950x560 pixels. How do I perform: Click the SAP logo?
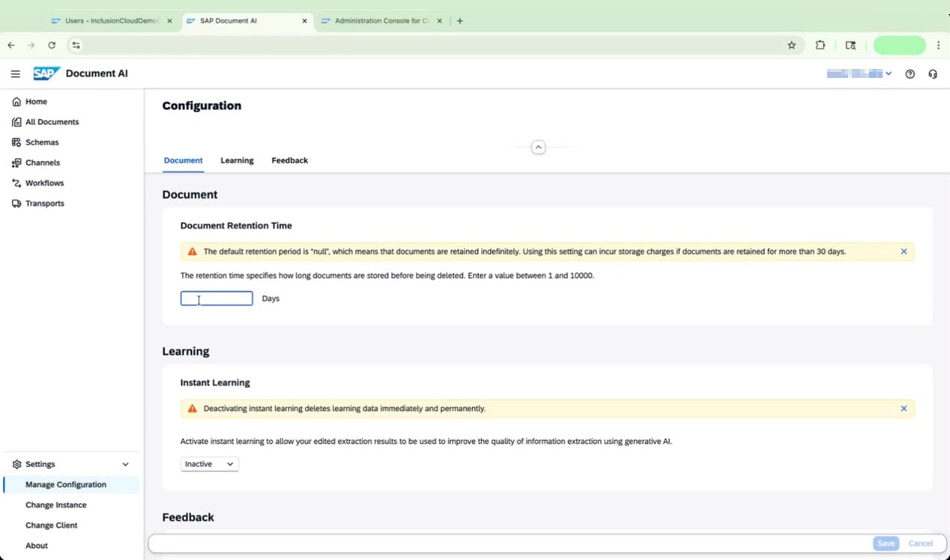pyautogui.click(x=46, y=73)
